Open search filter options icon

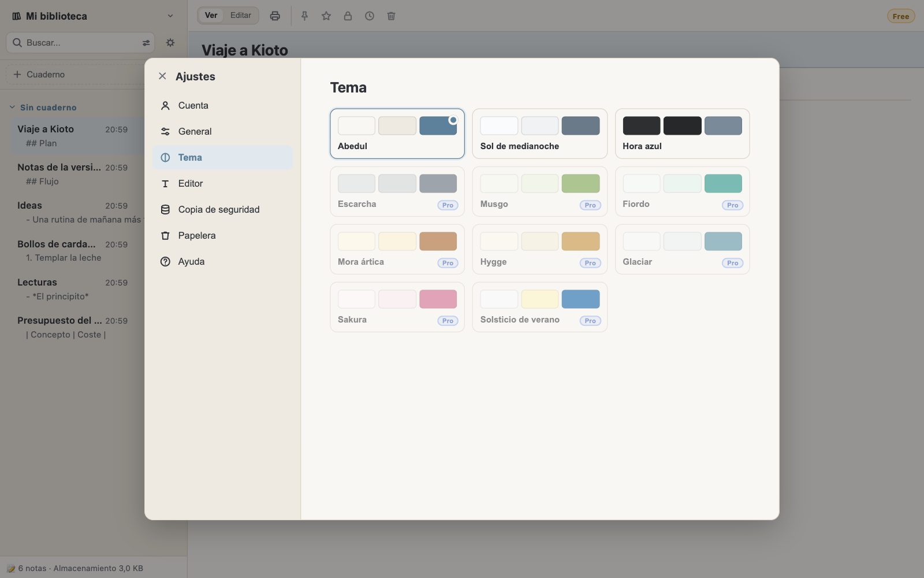[x=146, y=43]
